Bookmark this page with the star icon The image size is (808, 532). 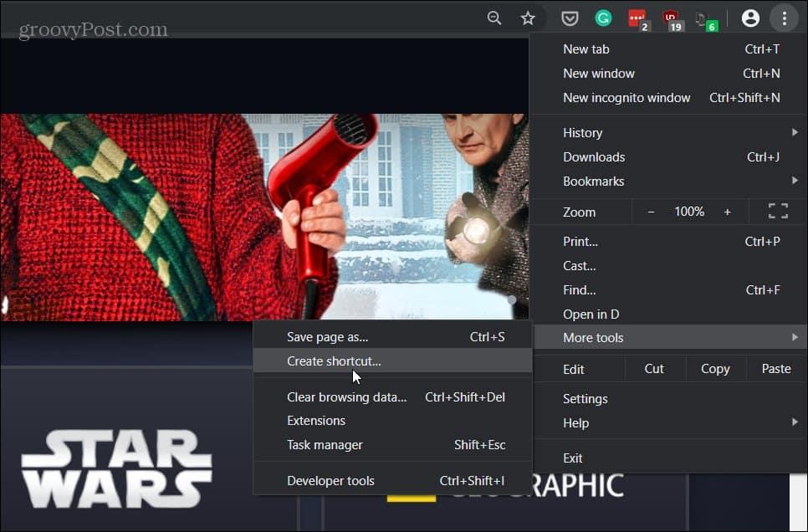point(528,18)
